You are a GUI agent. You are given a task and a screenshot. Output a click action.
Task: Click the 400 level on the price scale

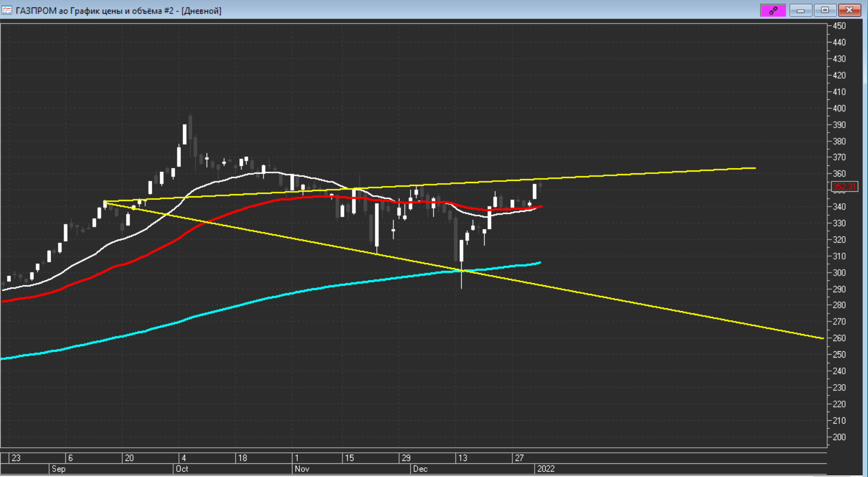(x=839, y=108)
